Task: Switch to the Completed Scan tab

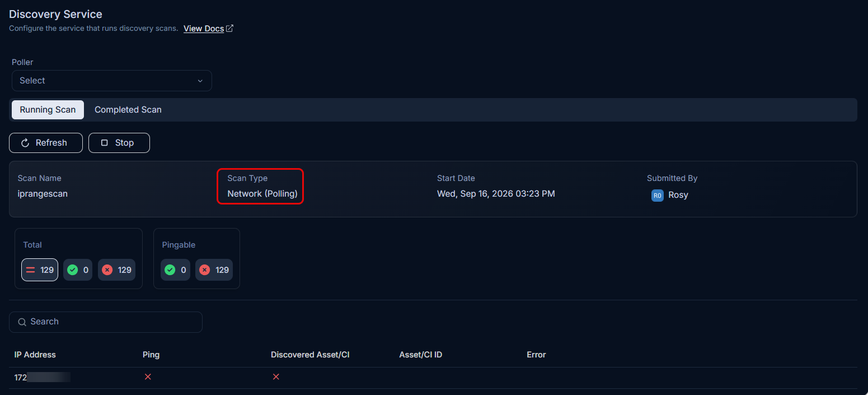Action: coord(128,110)
